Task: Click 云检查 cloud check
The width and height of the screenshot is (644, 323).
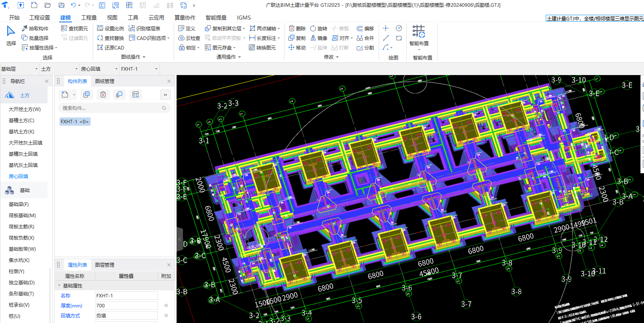Action: coord(189,38)
